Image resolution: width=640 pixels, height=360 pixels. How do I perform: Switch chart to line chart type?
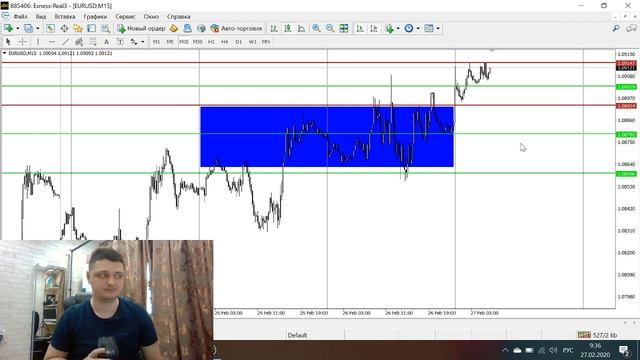pyautogui.click(x=301, y=28)
